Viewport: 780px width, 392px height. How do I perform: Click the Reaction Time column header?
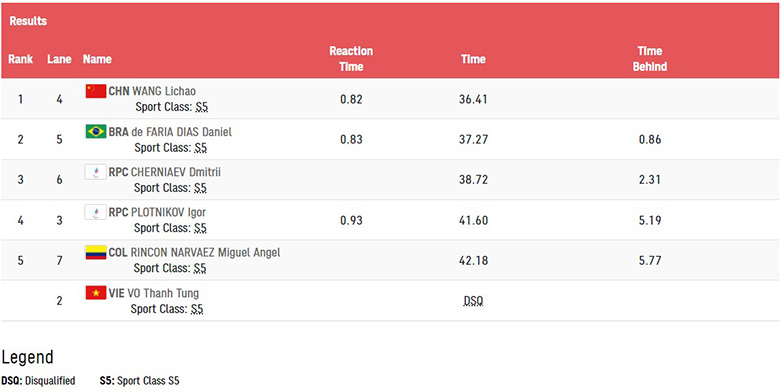pyautogui.click(x=351, y=59)
